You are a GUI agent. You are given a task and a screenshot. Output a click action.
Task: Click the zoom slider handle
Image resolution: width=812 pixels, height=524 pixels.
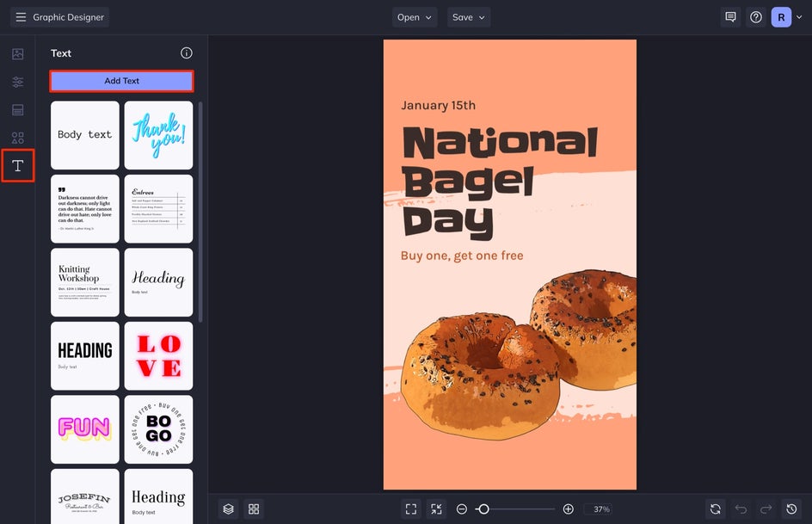483,509
